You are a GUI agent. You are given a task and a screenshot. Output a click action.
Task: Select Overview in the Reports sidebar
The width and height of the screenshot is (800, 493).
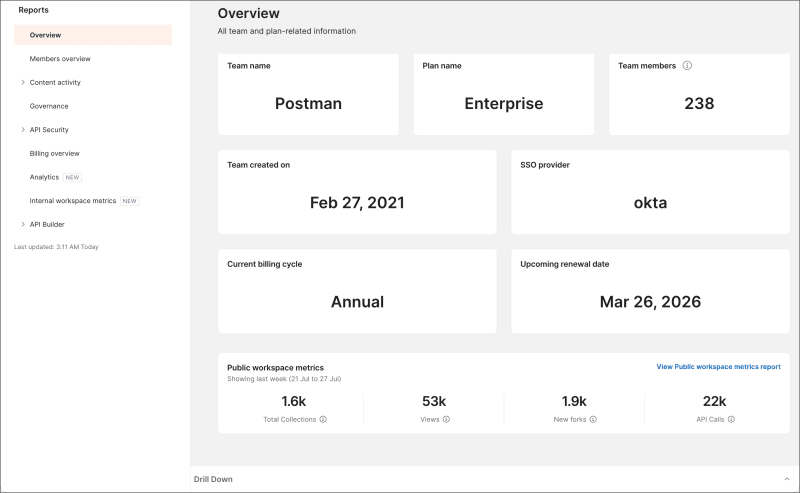[46, 35]
